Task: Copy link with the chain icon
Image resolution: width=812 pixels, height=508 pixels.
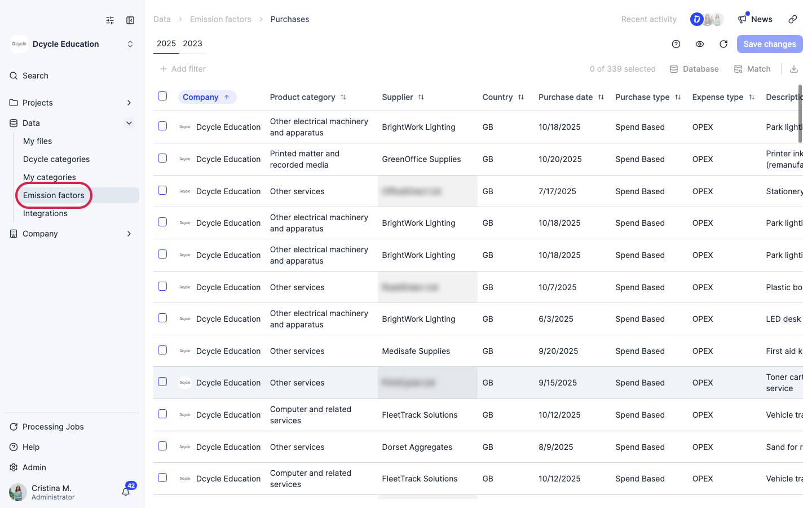Action: pyautogui.click(x=793, y=19)
